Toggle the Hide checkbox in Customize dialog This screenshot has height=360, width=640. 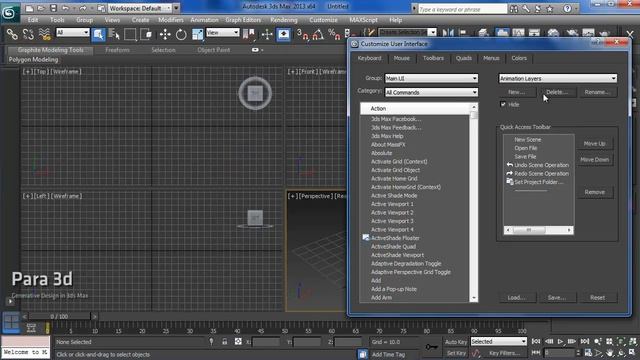tap(503, 104)
